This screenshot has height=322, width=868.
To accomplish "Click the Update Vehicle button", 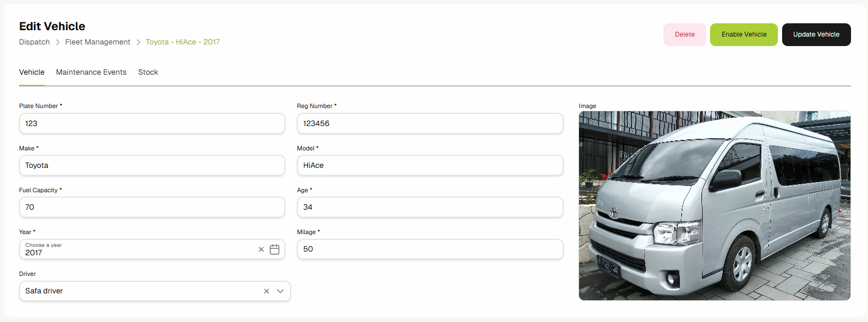I will 816,34.
